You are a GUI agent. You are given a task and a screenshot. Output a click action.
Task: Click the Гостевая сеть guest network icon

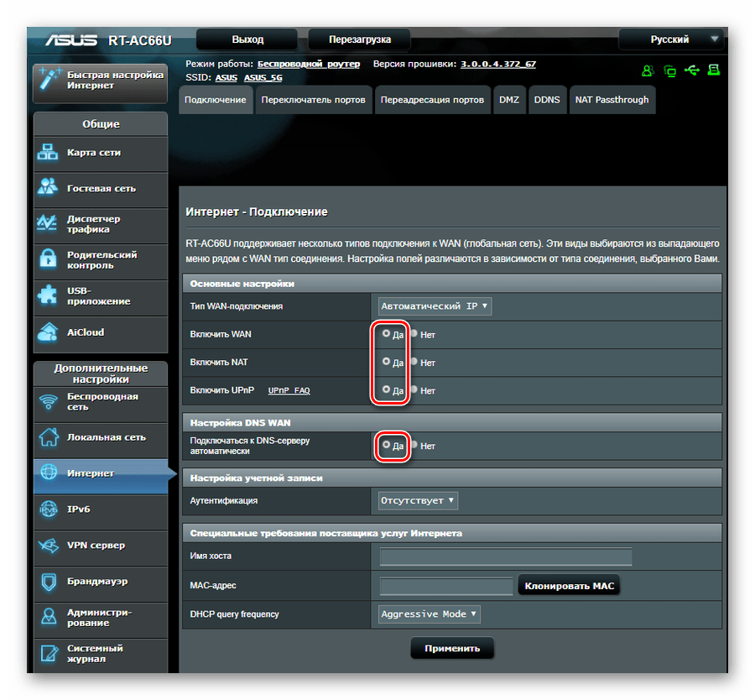(x=48, y=187)
